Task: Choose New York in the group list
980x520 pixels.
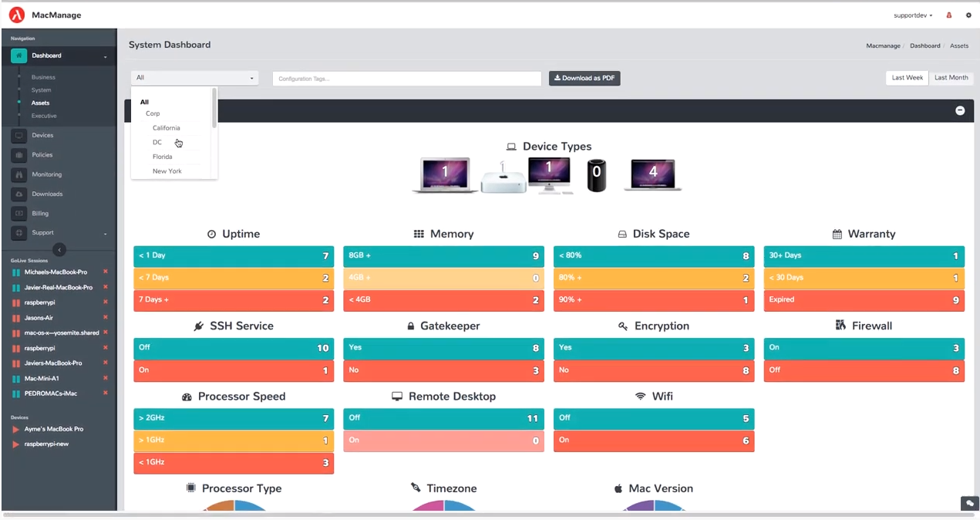Action: (x=167, y=171)
